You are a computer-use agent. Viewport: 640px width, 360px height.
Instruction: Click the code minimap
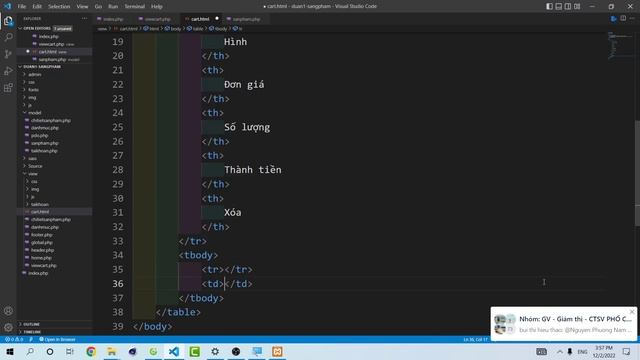point(620,45)
